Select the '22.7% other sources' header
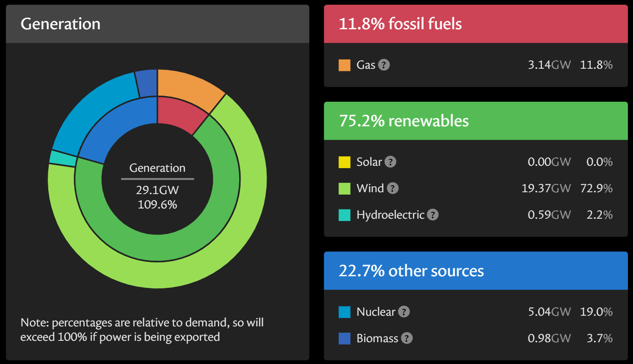633x364 pixels. (476, 271)
